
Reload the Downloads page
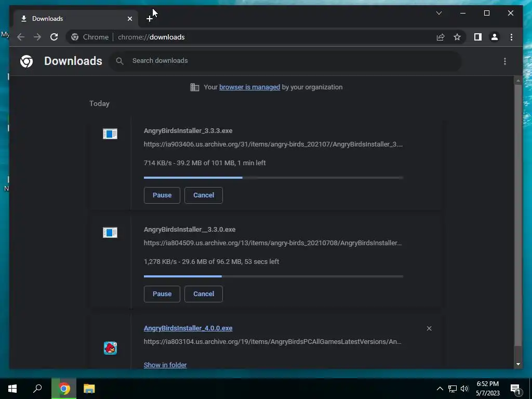[54, 37]
